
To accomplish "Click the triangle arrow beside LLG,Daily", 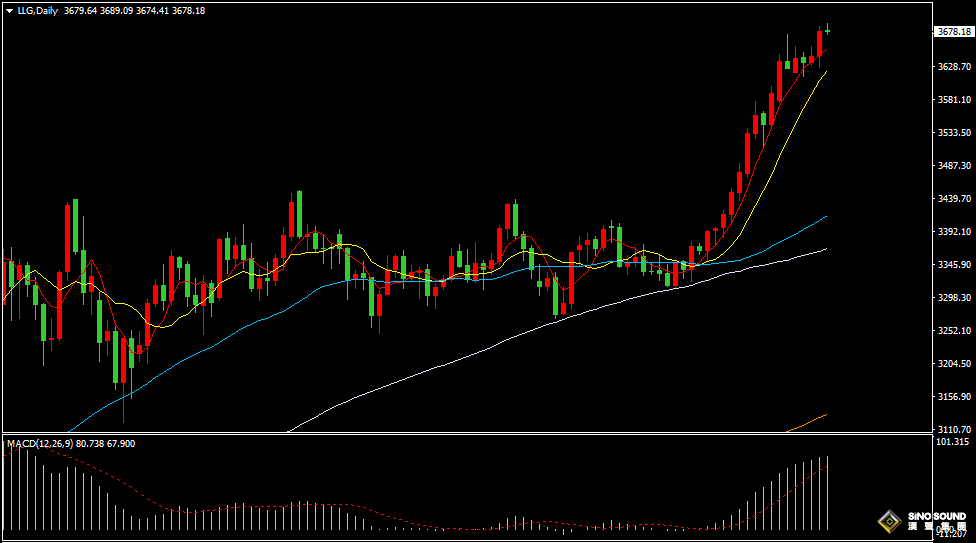I will point(9,11).
